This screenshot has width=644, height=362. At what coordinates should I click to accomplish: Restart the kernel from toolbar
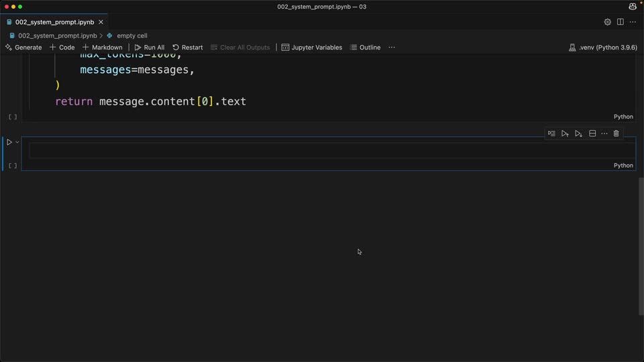[188, 48]
